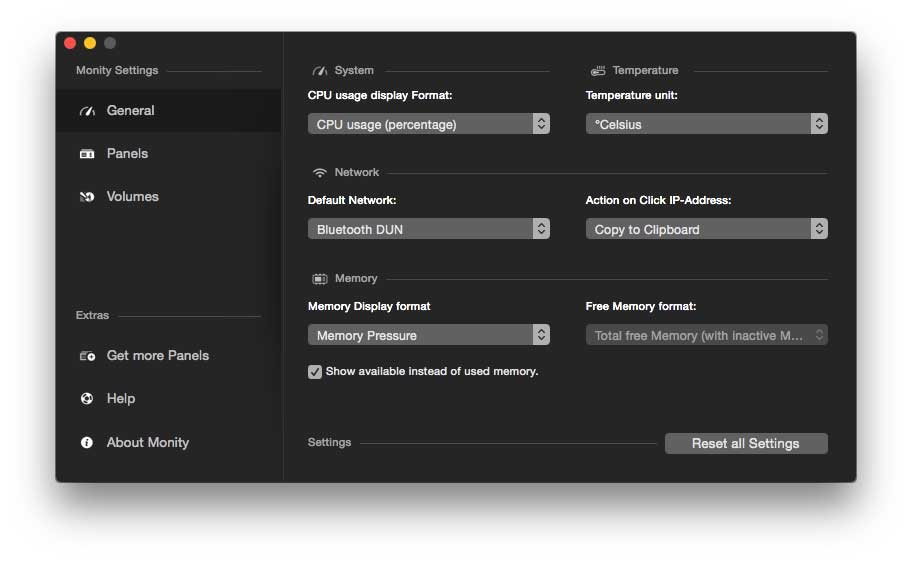Image resolution: width=912 pixels, height=562 pixels.
Task: Click the Network wifi section icon
Action: 320,173
